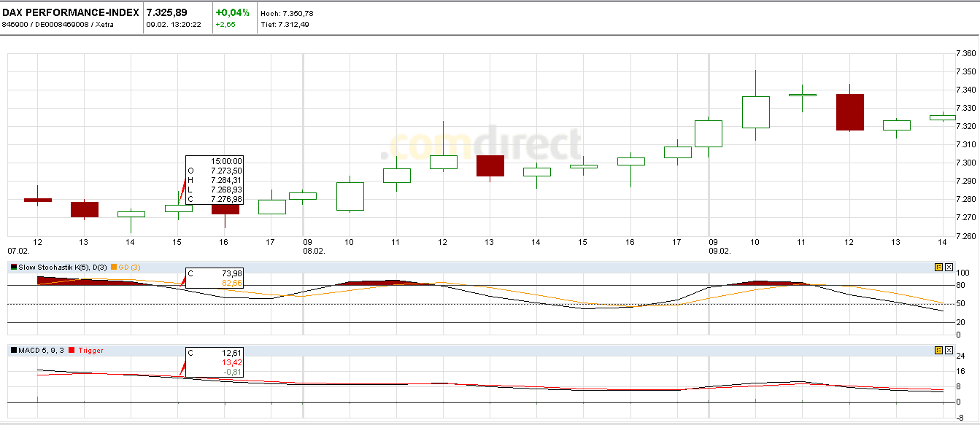
Task: Click the +0,04% change value
Action: click(x=231, y=11)
